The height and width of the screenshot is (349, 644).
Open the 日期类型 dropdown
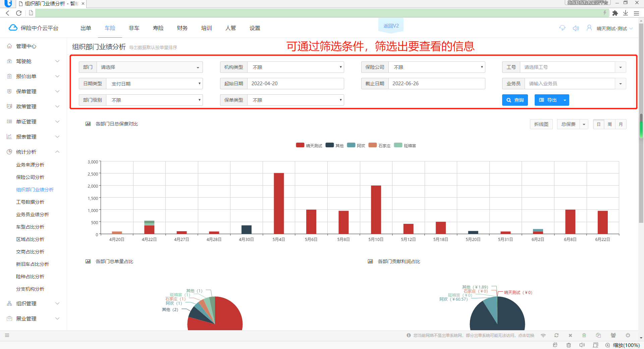tap(154, 84)
